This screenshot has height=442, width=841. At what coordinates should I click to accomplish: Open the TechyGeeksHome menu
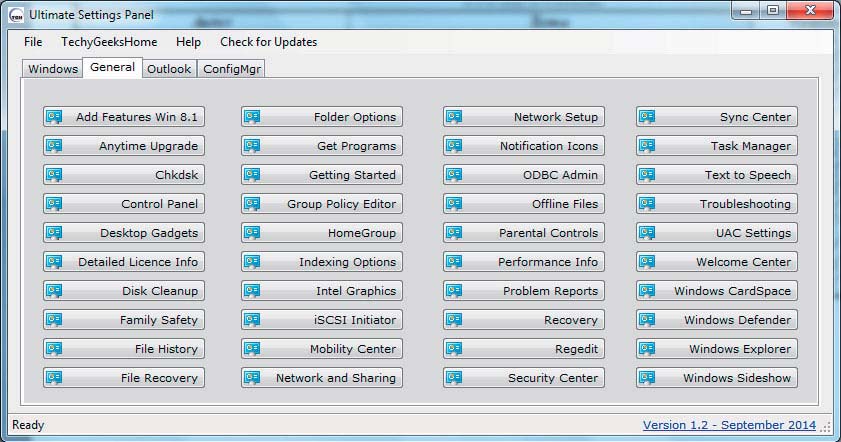pyautogui.click(x=109, y=42)
